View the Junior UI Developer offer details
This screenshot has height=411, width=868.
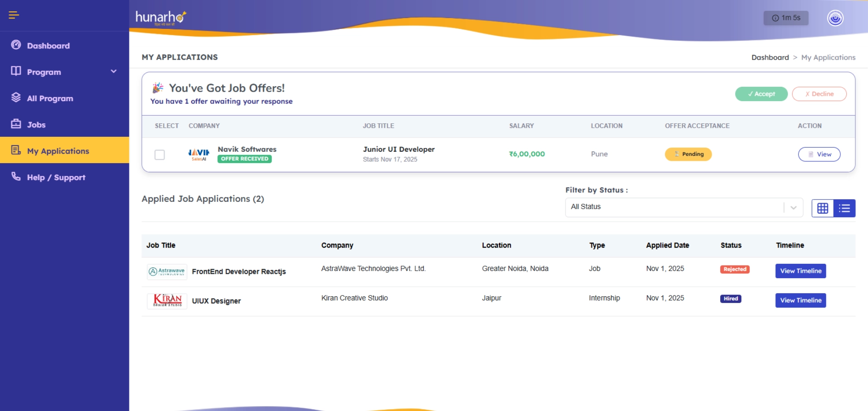click(819, 154)
